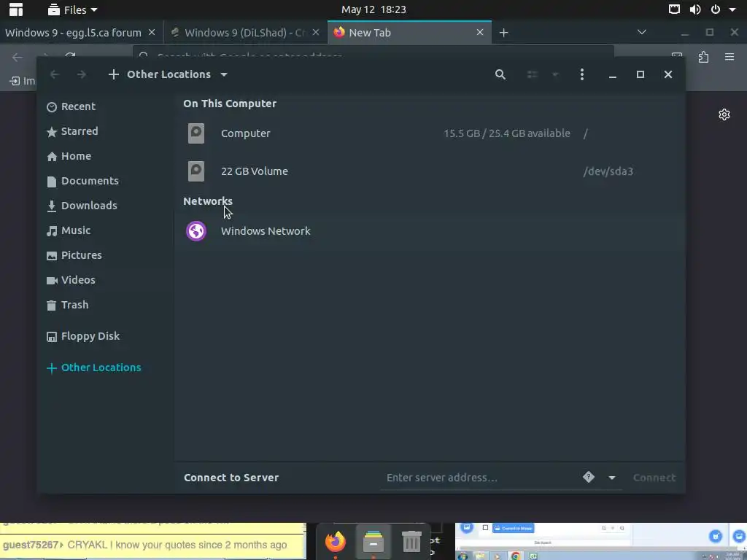
Task: Open Firefox hamburger menu
Action: point(729,58)
